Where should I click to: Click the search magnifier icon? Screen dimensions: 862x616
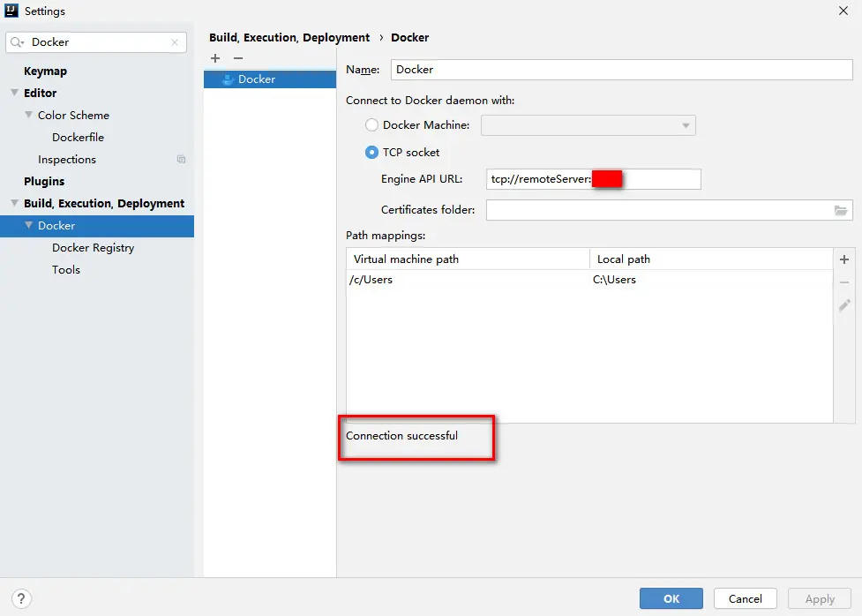tap(17, 42)
